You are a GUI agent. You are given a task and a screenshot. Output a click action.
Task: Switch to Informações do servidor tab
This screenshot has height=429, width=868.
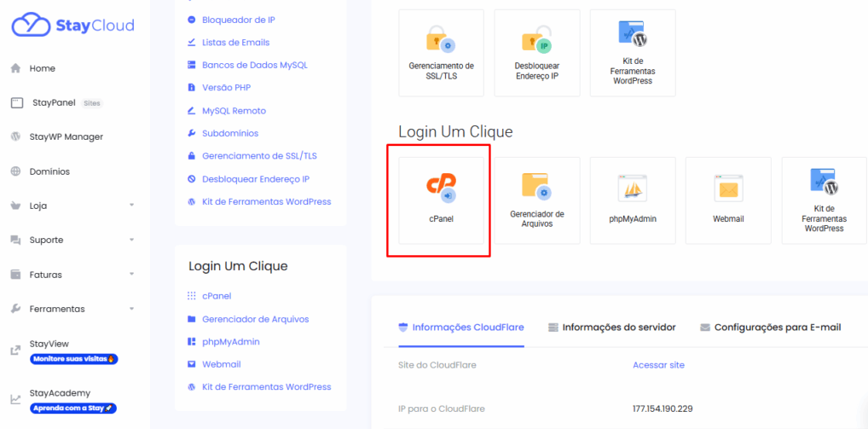pos(611,327)
